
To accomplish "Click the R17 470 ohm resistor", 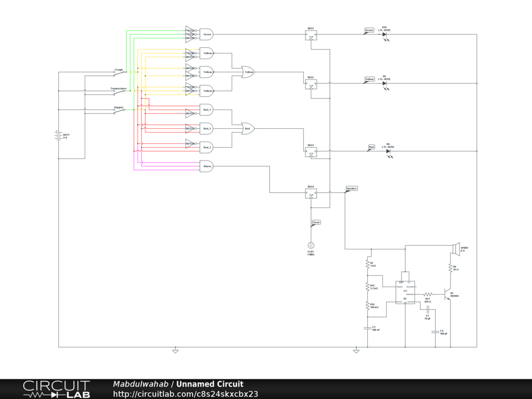I will click(428, 294).
